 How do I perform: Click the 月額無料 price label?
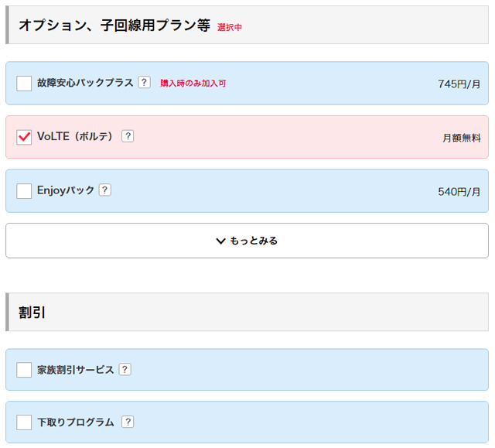(462, 138)
